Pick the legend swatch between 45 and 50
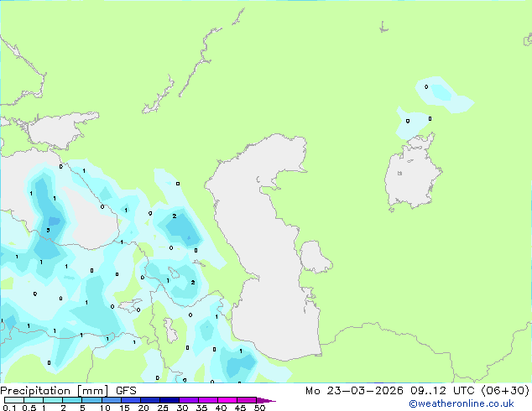The width and height of the screenshot is (532, 411). pos(247,400)
